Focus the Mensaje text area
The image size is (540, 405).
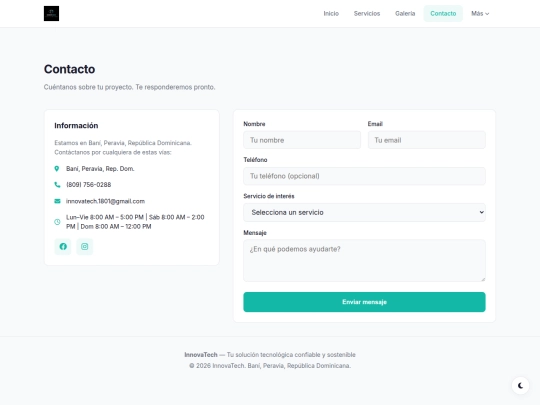pyautogui.click(x=364, y=261)
